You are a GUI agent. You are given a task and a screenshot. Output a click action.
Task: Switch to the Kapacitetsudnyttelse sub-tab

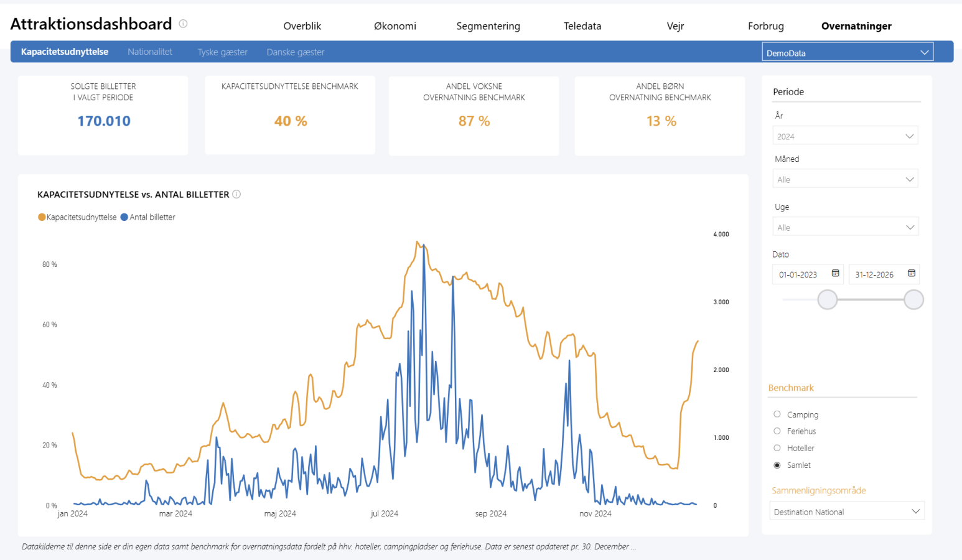click(x=65, y=52)
